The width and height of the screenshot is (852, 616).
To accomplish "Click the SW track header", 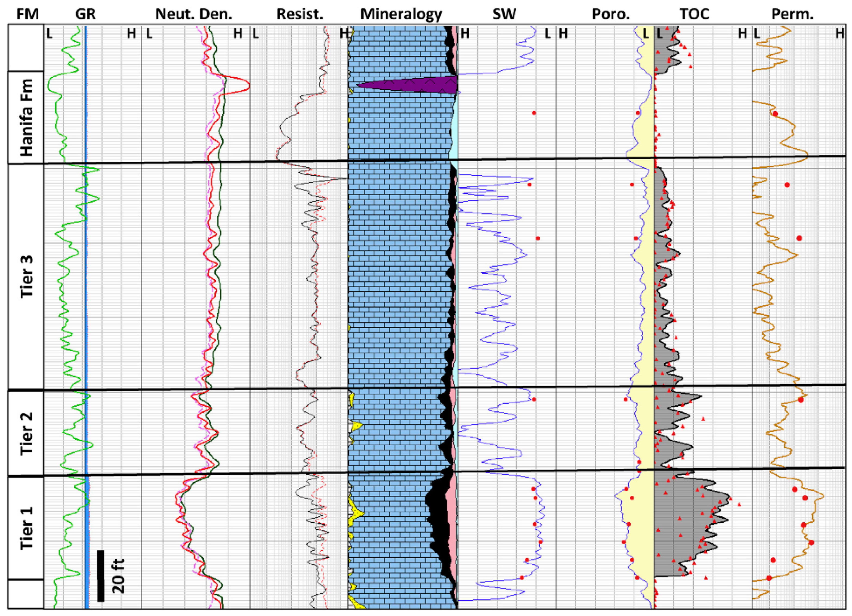I will pyautogui.click(x=504, y=14).
